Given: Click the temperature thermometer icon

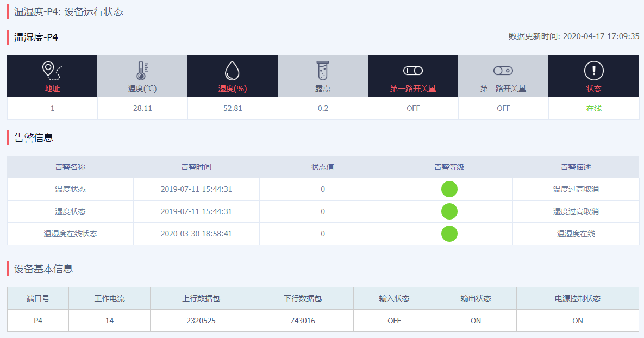Looking at the screenshot, I should tap(142, 71).
